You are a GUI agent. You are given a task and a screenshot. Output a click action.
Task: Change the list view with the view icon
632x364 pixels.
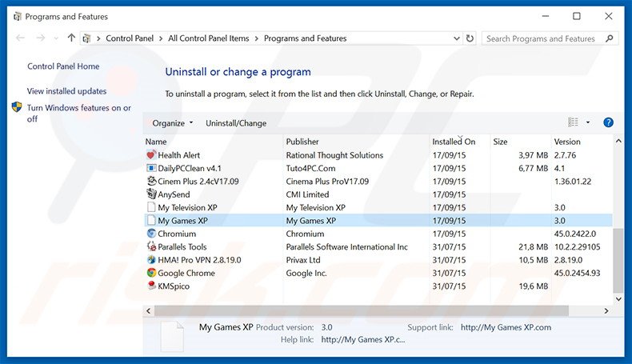573,122
